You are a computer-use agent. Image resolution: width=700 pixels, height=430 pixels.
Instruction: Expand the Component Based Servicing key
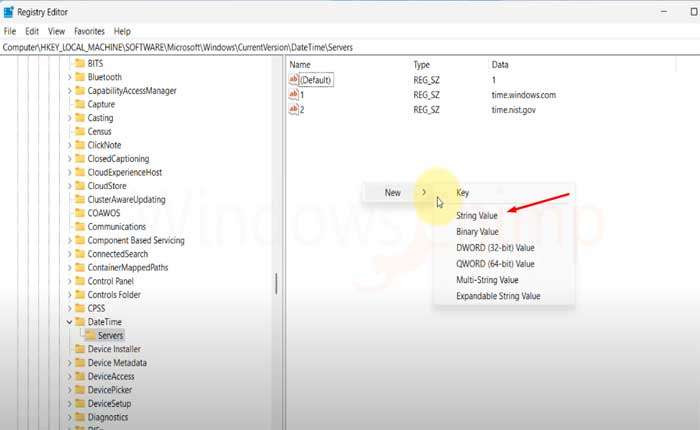click(x=70, y=240)
